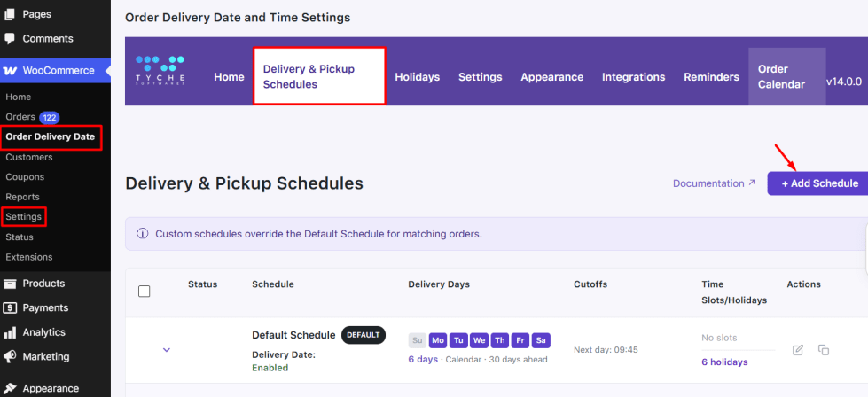Toggle the Fr delivery day chip

(x=520, y=340)
